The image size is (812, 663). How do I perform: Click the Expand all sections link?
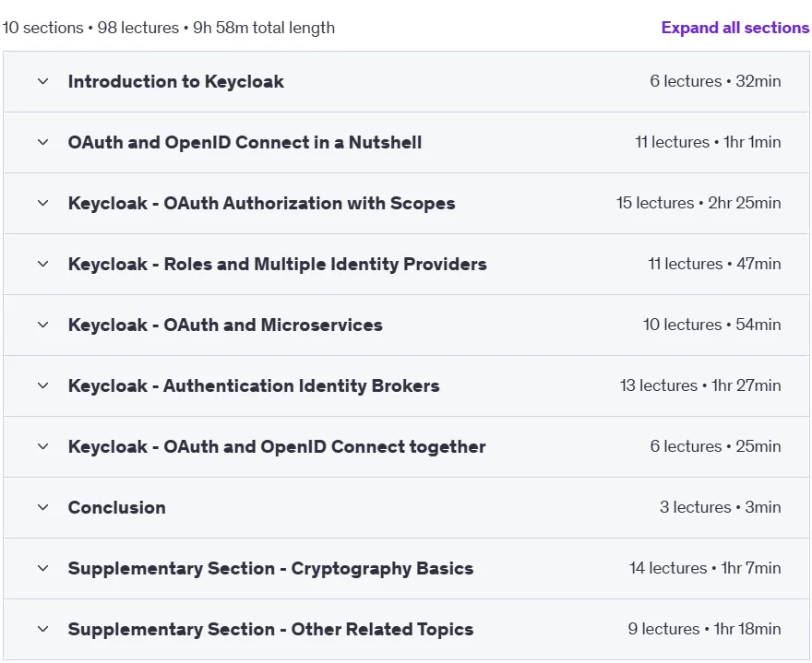734,28
